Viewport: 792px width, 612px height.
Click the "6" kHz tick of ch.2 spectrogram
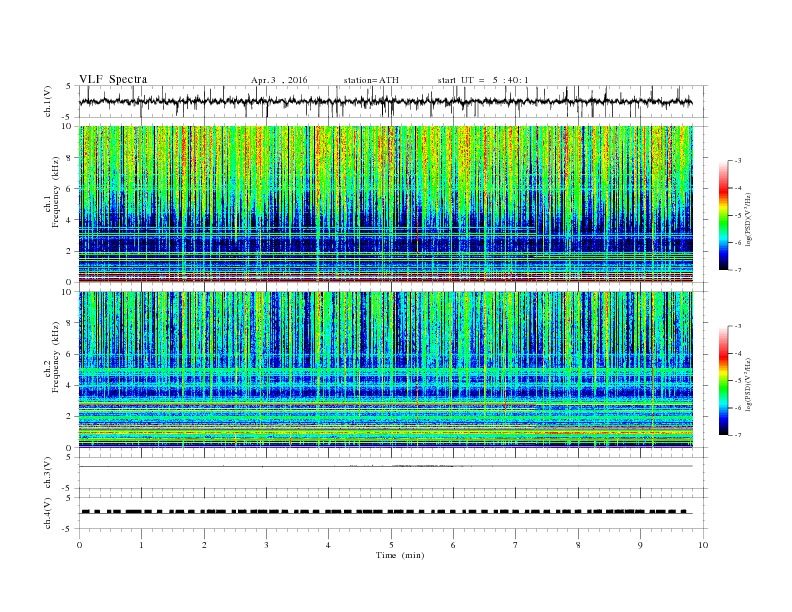tap(70, 354)
